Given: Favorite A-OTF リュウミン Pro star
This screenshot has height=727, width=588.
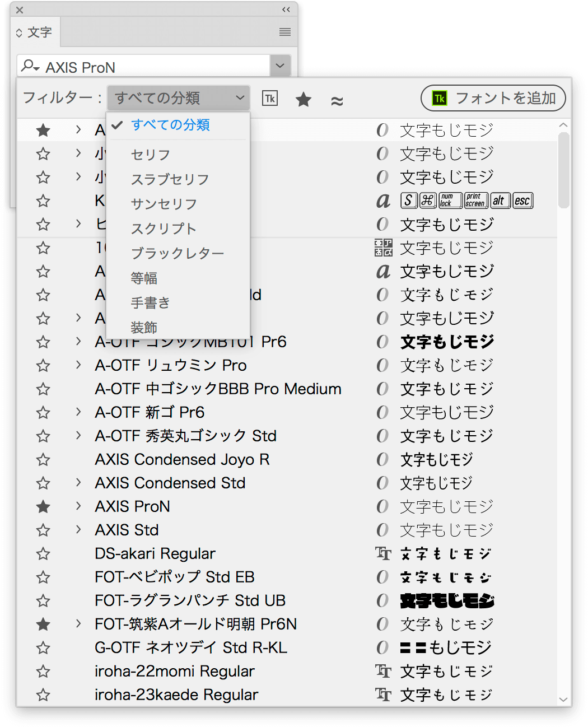Looking at the screenshot, I should [43, 366].
